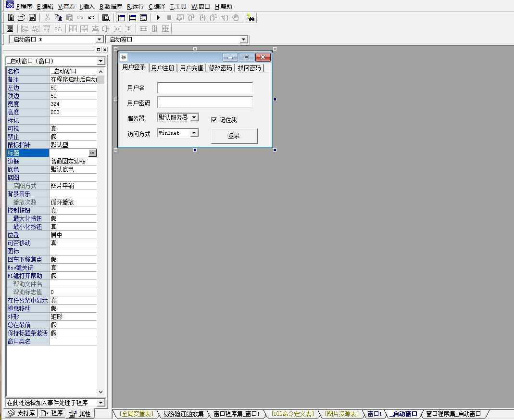
Task: Open the I.插入 menu
Action: click(x=87, y=7)
